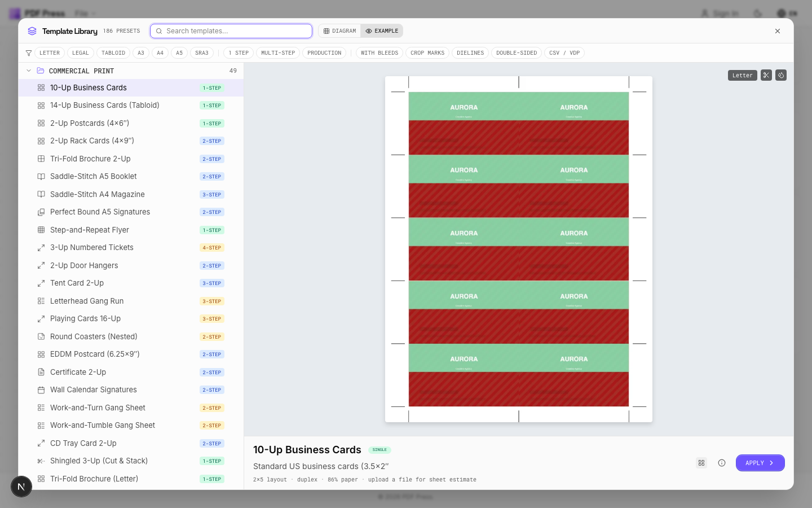Click the Letter paper size badge

(742, 75)
